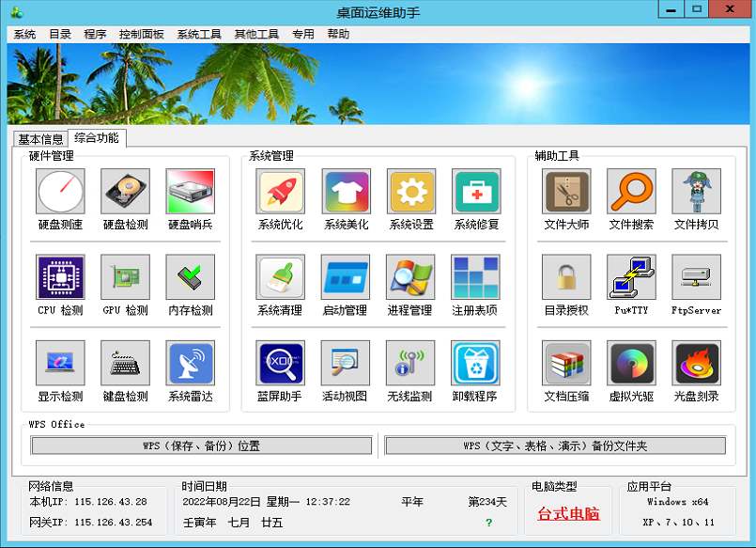Screen dimensions: 756x548
Task: Click the red 台式电脑 link
Action: pos(568,514)
